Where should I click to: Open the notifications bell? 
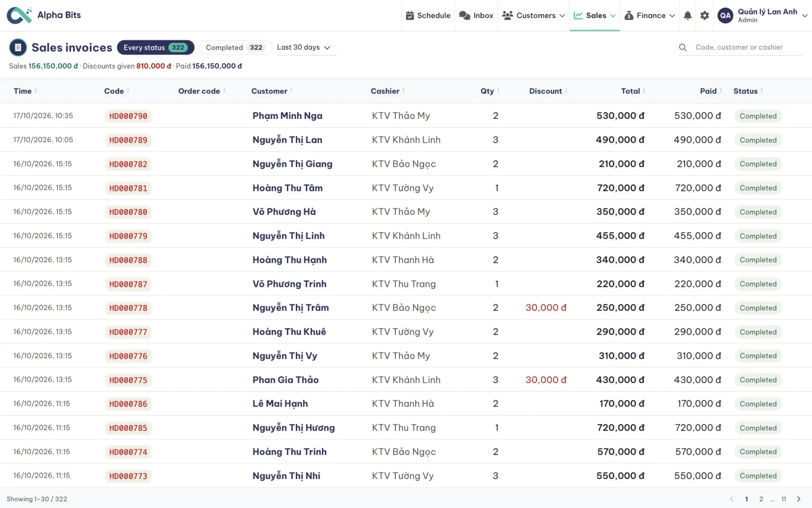pyautogui.click(x=688, y=15)
